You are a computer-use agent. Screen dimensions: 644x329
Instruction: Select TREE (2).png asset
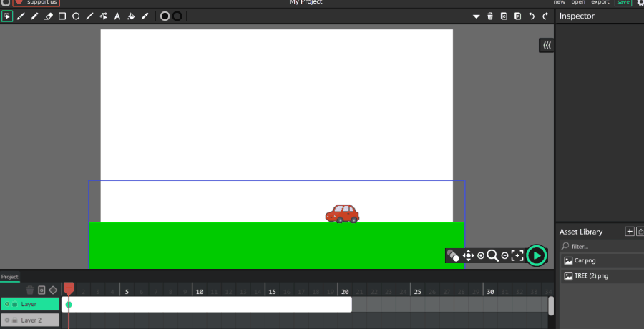pyautogui.click(x=602, y=276)
